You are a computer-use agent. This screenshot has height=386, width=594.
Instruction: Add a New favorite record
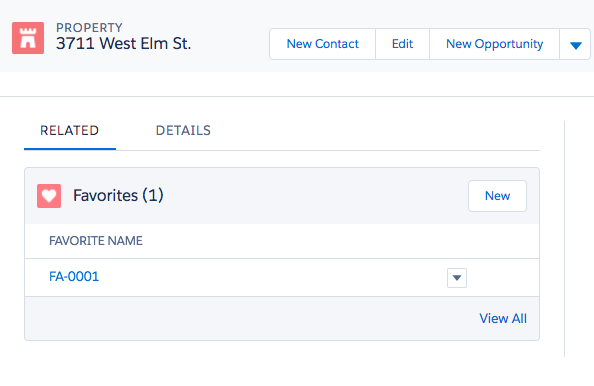click(x=497, y=196)
